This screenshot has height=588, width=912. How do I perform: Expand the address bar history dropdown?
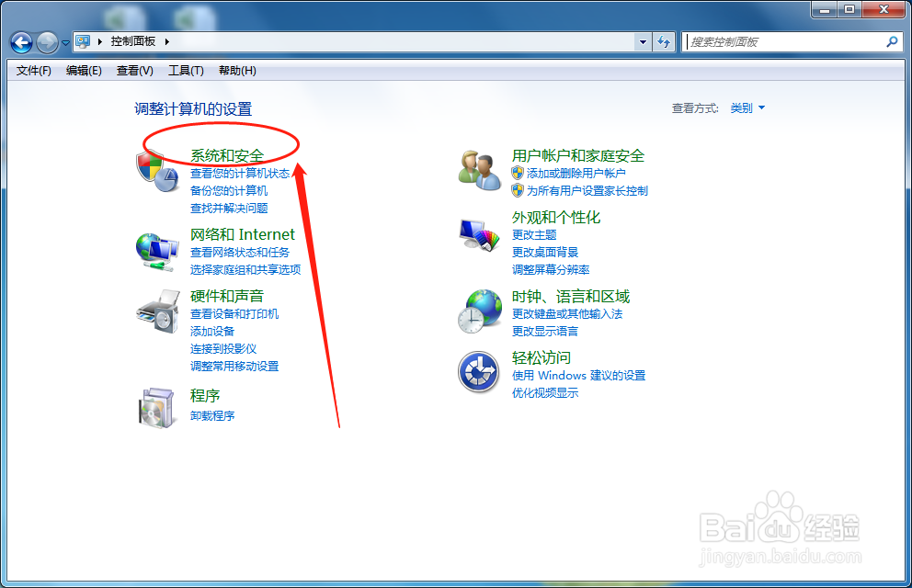tap(643, 42)
